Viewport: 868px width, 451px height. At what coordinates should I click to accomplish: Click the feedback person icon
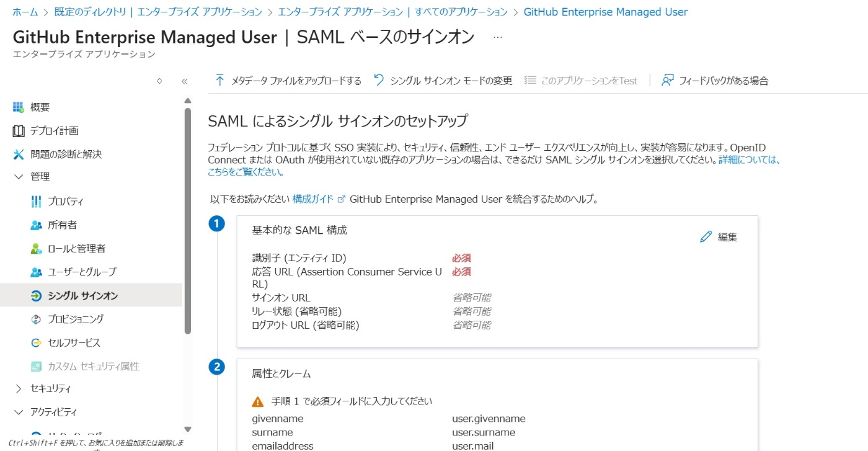point(667,81)
